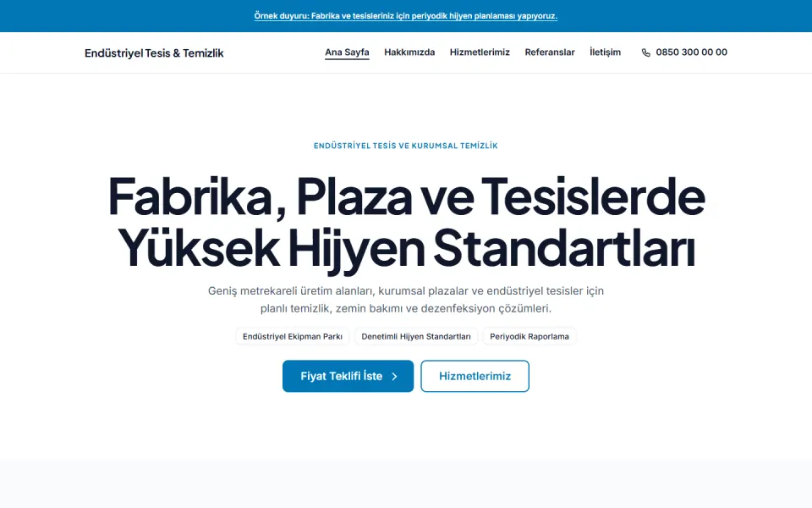Click the main heading Fabrika, Plaza ve Tesislerde

click(406, 222)
